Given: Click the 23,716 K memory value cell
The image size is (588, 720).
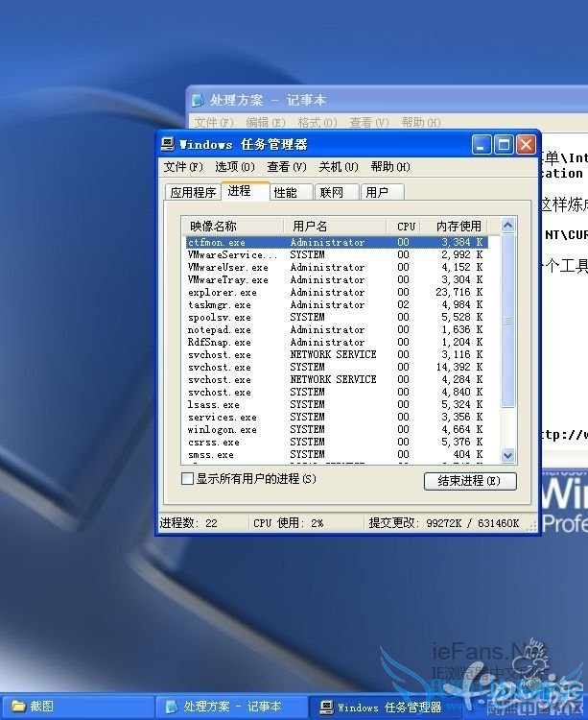Looking at the screenshot, I should 459,292.
